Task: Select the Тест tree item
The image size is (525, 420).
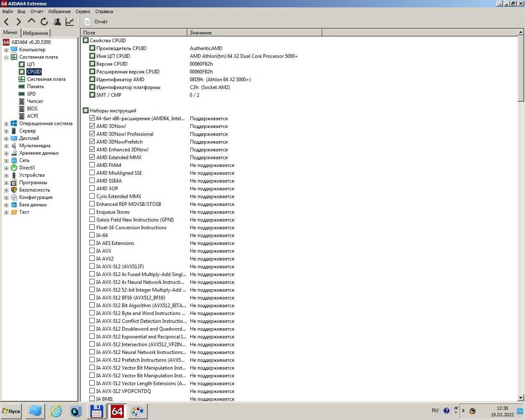Action: coord(24,212)
